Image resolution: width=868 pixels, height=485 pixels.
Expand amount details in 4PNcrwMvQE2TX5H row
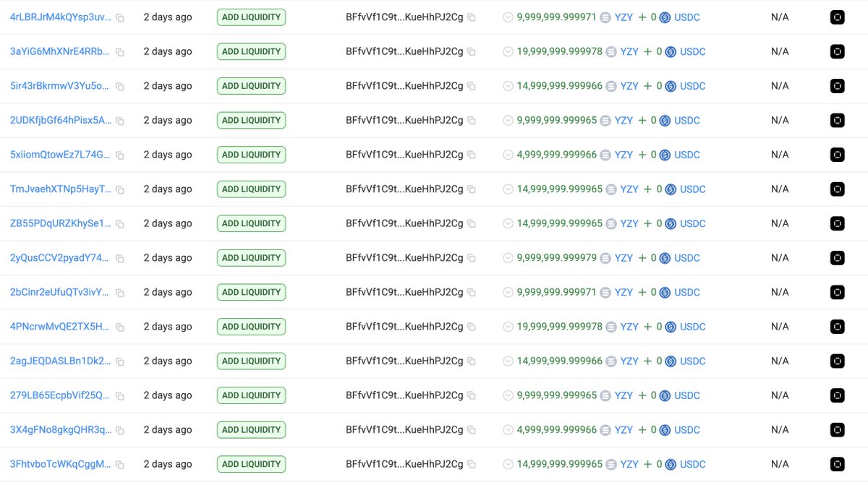pos(508,327)
